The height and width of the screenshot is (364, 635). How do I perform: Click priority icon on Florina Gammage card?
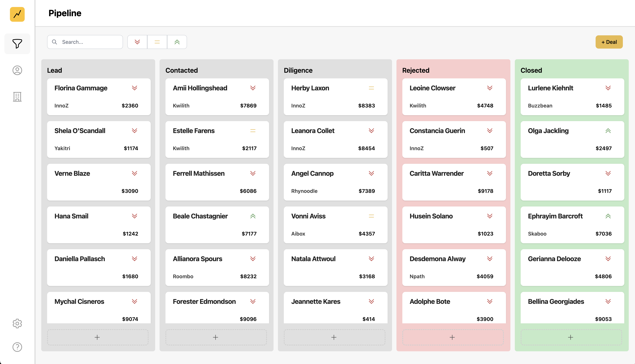pos(135,88)
